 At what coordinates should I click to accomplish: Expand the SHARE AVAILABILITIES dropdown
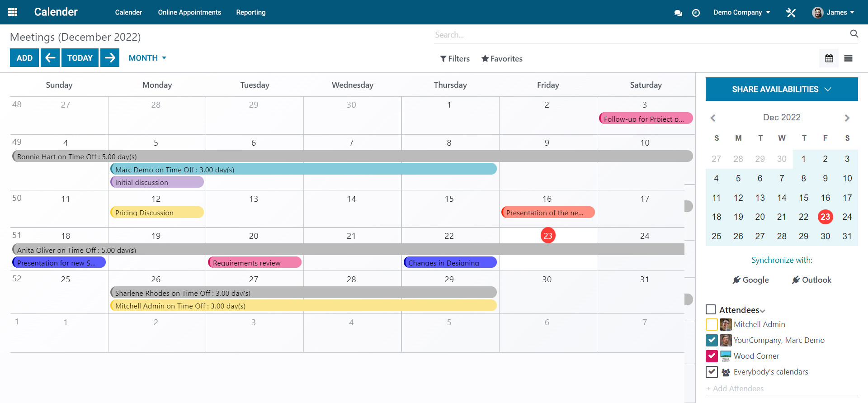782,89
